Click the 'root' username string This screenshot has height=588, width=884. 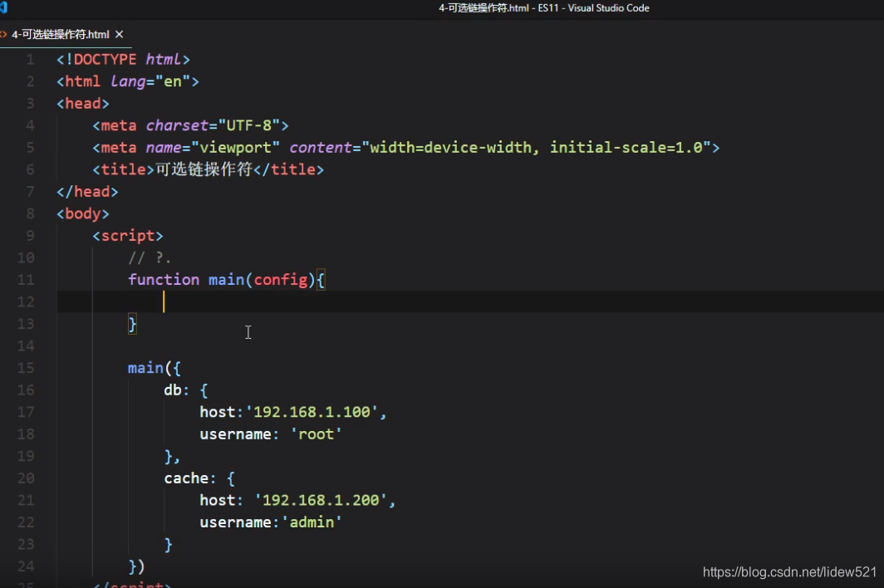coord(316,434)
